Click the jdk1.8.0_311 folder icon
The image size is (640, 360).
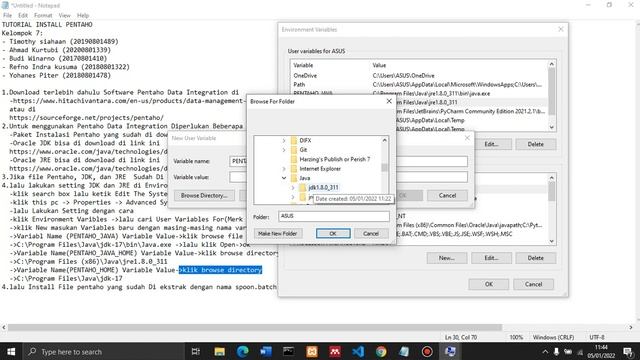(302, 187)
